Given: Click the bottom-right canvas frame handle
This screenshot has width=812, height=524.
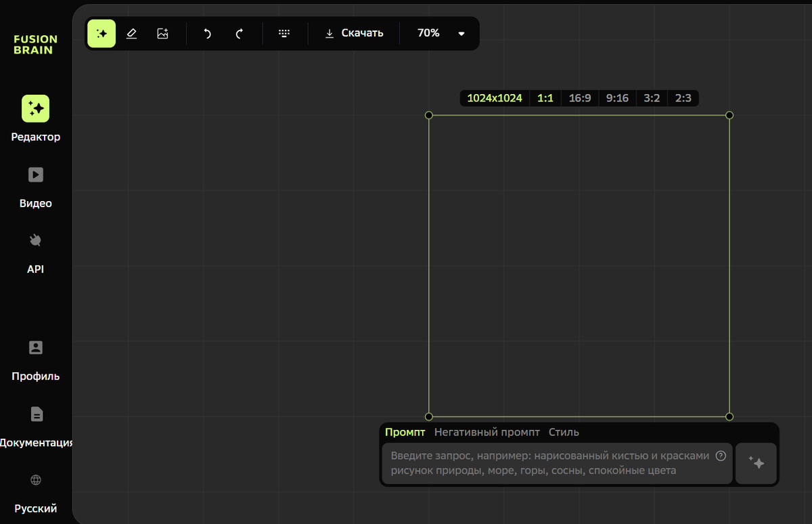Looking at the screenshot, I should 729,416.
